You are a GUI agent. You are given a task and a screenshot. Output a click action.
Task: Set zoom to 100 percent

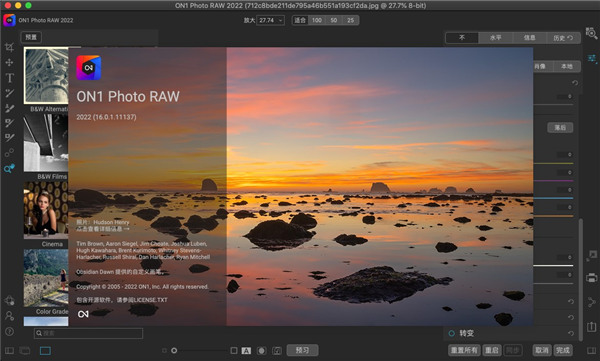[316, 20]
